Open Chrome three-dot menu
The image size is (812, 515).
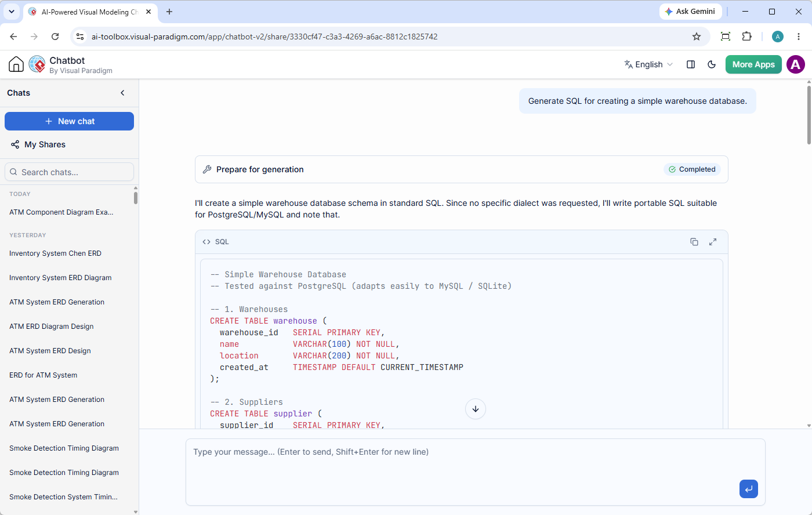(x=799, y=37)
